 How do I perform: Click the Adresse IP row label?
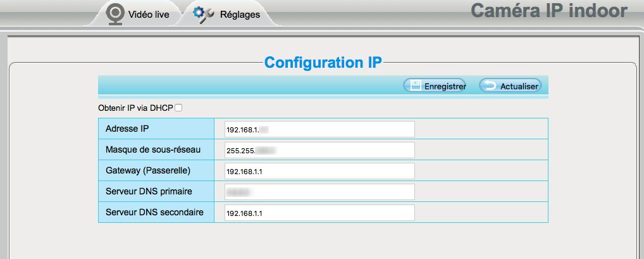click(127, 129)
